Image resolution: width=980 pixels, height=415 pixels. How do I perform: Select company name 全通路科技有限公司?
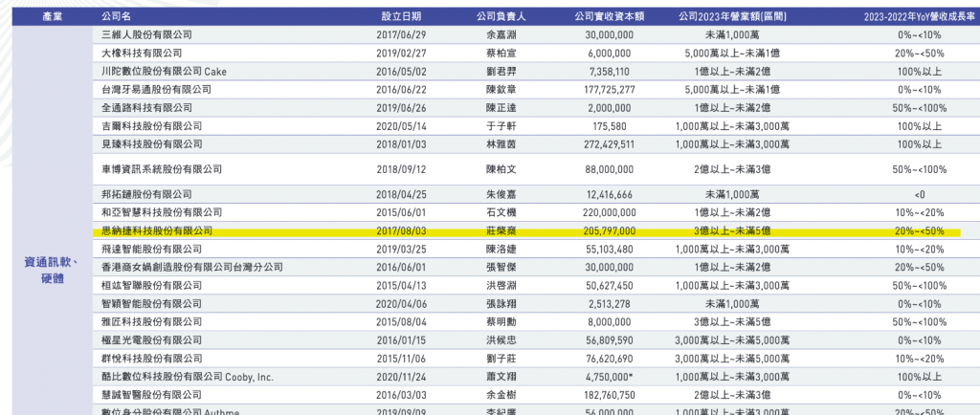point(146,108)
